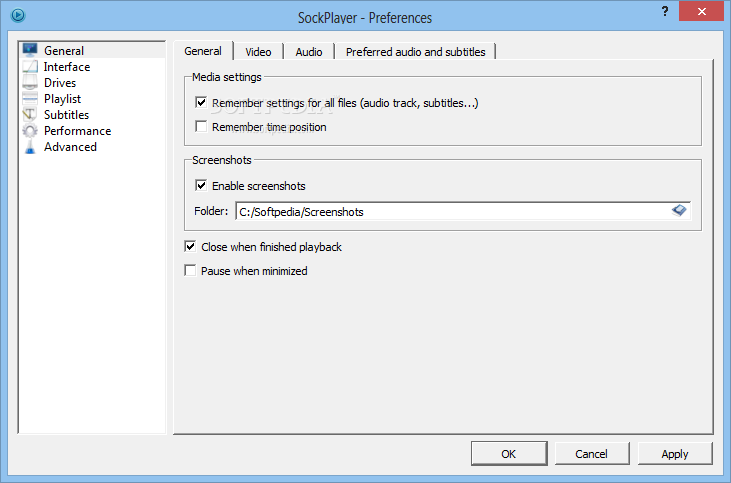Toggle Remember settings for all files

(201, 102)
